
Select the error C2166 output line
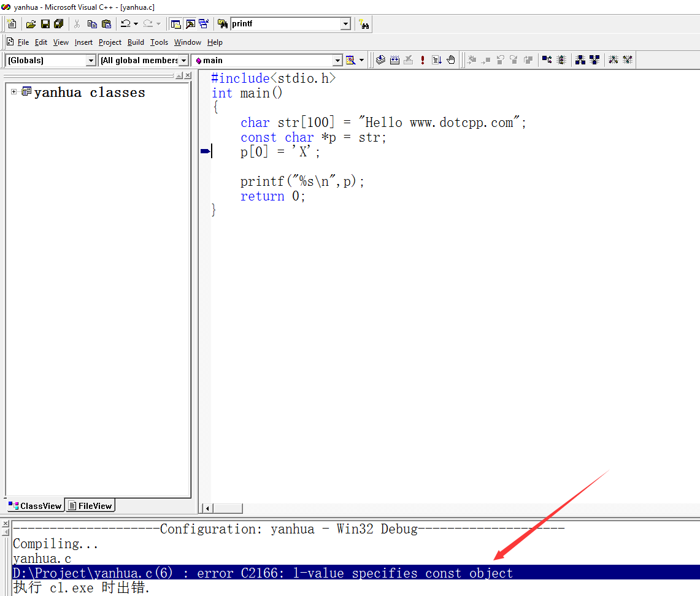pos(263,573)
